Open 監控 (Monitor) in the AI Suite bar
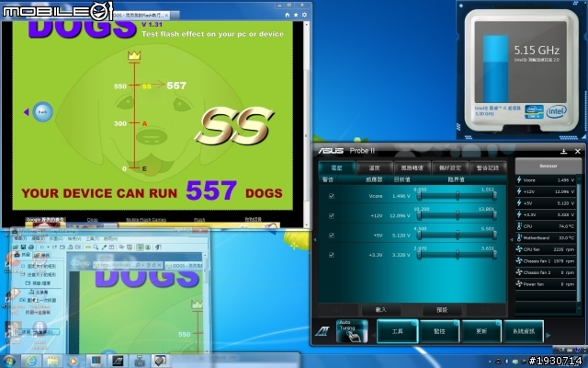The image size is (588, 368). click(x=439, y=331)
